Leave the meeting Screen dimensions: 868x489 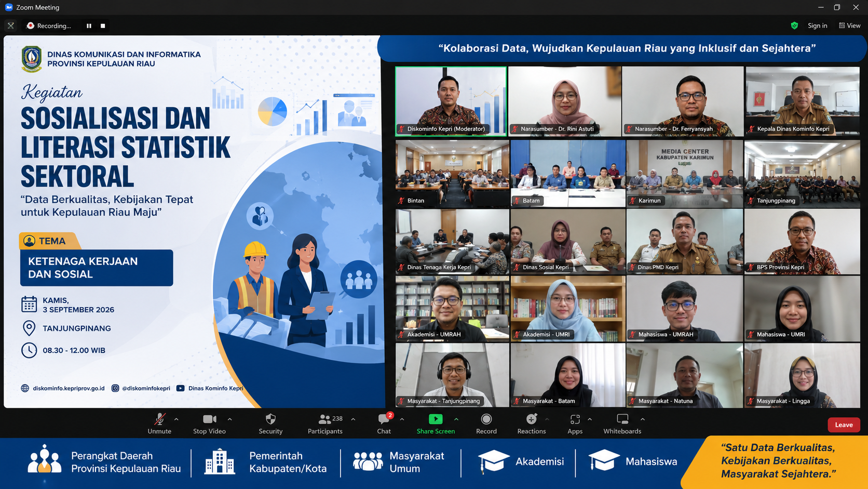[844, 425]
